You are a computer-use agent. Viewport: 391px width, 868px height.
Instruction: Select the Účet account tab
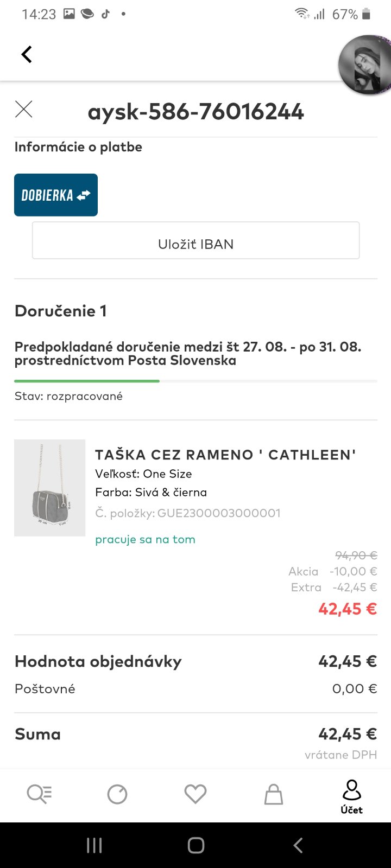tap(351, 797)
